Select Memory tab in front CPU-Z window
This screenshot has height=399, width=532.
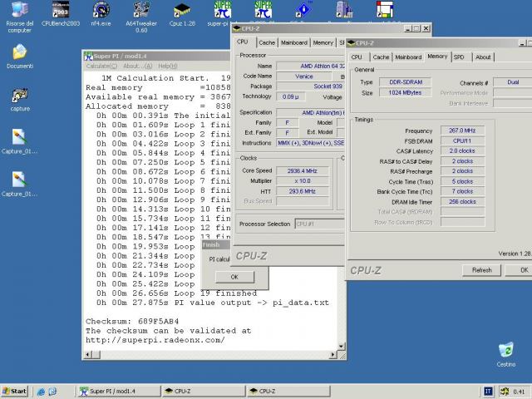pos(437,57)
